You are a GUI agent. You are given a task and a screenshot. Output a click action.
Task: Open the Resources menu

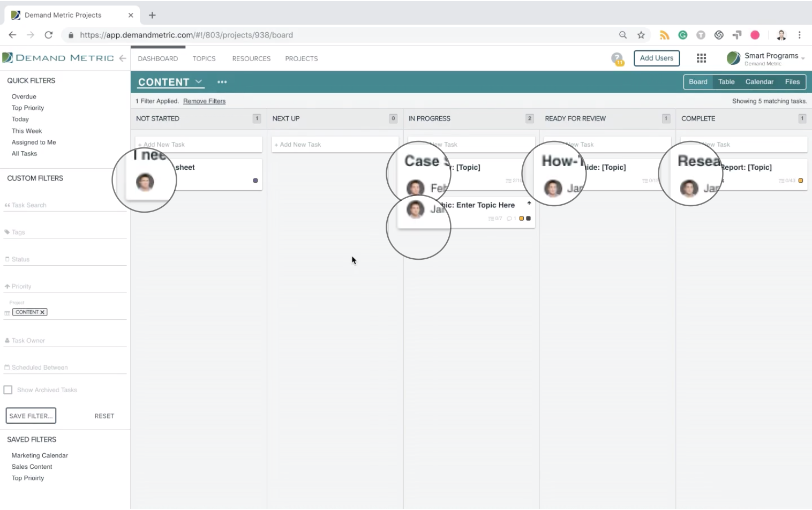pyautogui.click(x=251, y=58)
